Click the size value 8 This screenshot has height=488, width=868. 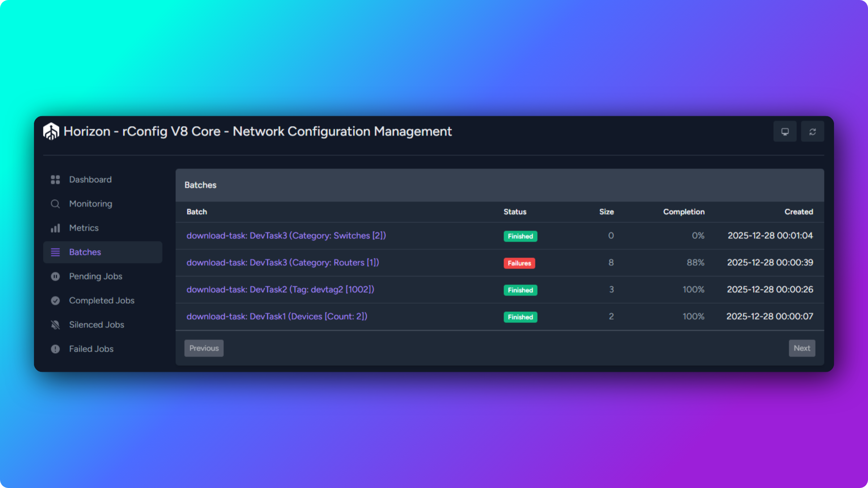pyautogui.click(x=611, y=263)
